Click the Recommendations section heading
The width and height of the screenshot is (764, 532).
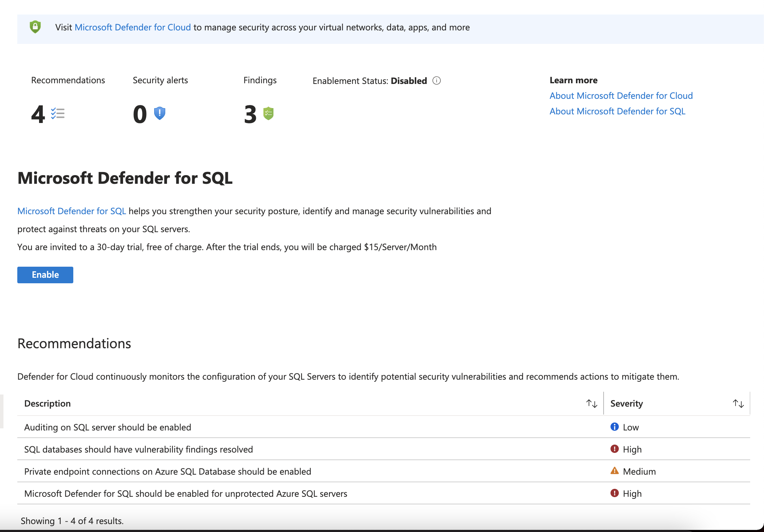pos(74,343)
